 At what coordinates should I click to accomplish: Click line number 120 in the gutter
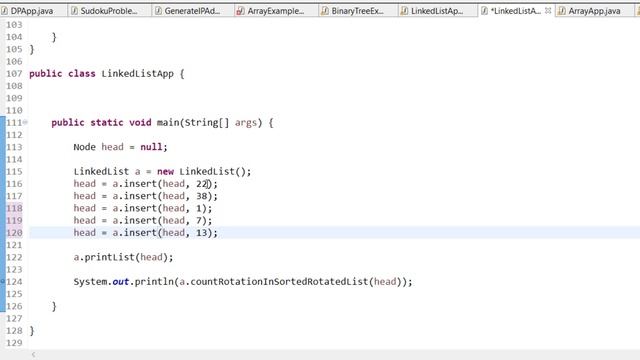coord(14,233)
